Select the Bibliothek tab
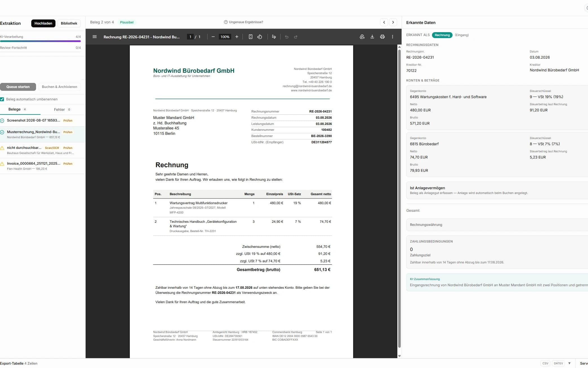 pos(69,23)
